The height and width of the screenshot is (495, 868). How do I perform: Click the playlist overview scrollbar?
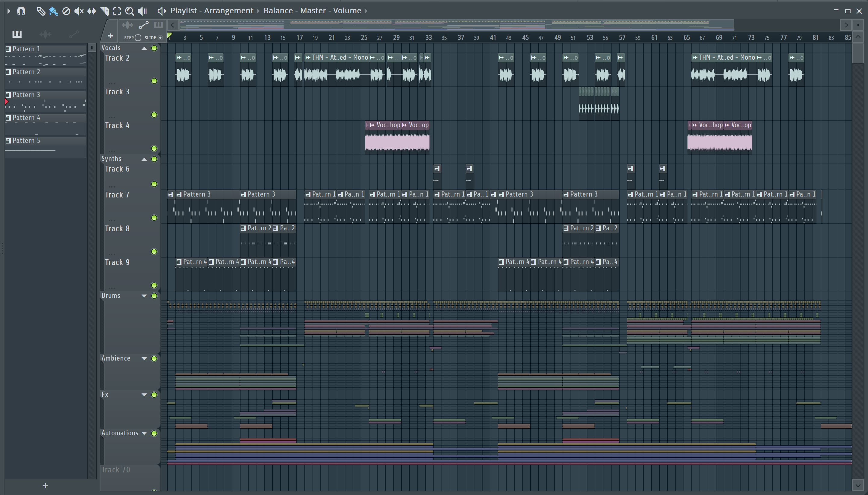(x=457, y=25)
